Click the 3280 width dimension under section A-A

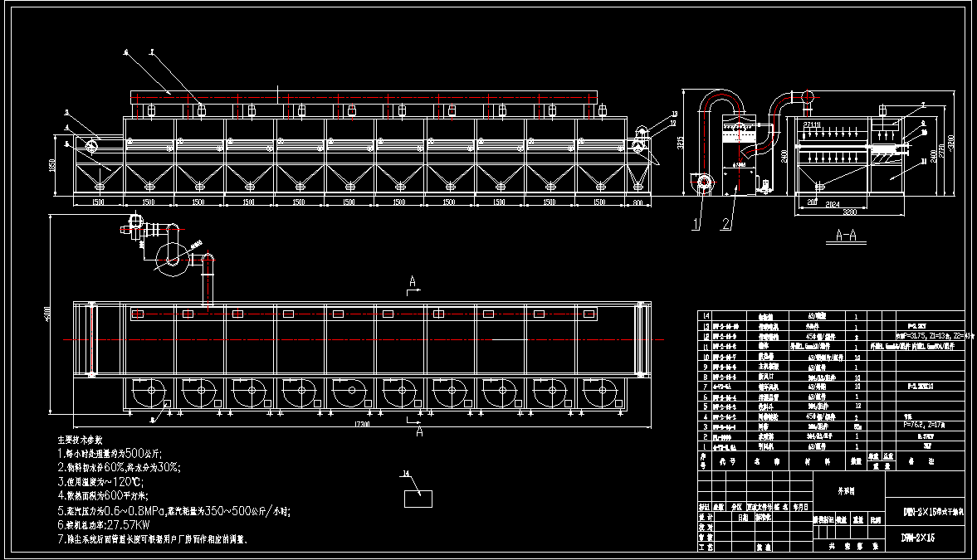pyautogui.click(x=850, y=212)
